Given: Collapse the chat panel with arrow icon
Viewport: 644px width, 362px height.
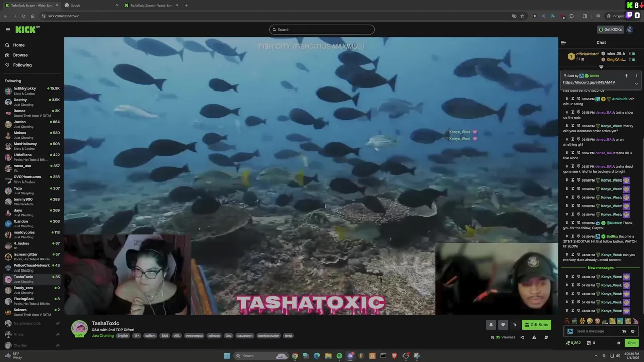Looking at the screenshot, I should click(563, 43).
